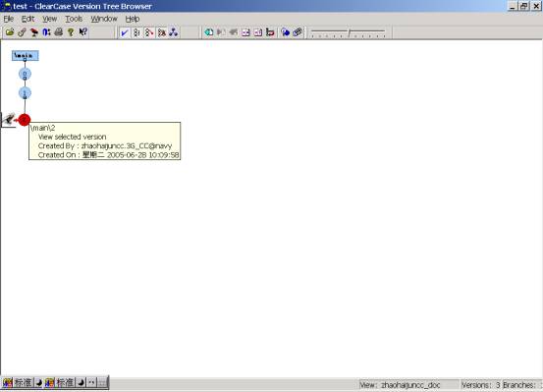The height and width of the screenshot is (392, 543).
Task: Click the open file toolbar icon
Action: (x=10, y=32)
